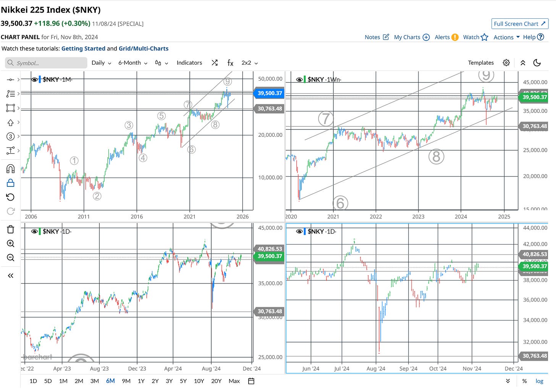Toggle log scale button
556x392 pixels.
[539, 381]
